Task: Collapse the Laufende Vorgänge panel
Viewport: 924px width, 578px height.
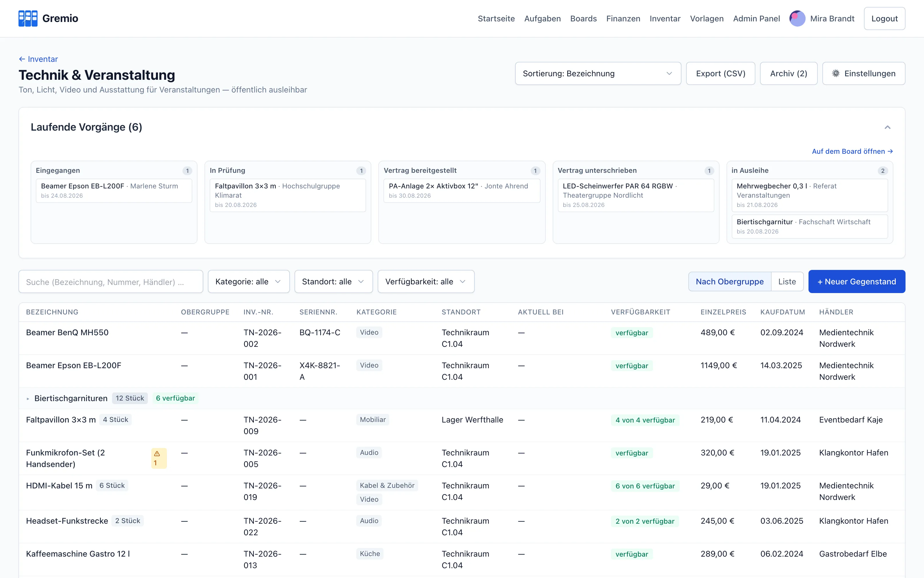Action: coord(887,127)
